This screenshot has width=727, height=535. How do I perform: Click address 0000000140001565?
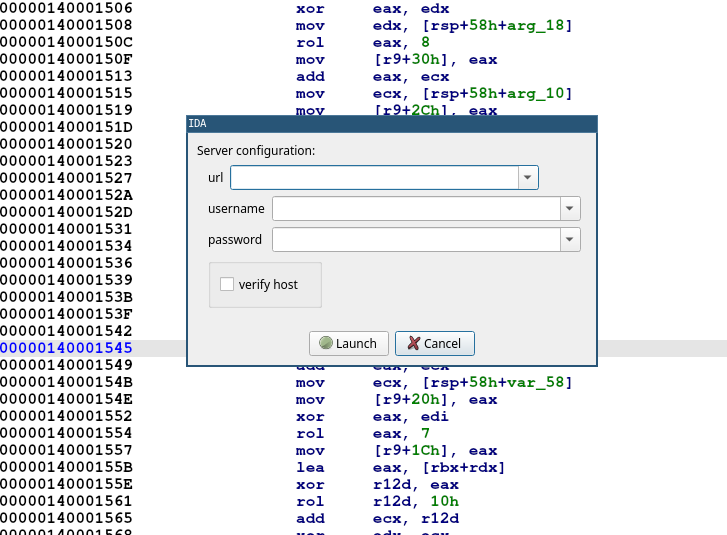66,518
